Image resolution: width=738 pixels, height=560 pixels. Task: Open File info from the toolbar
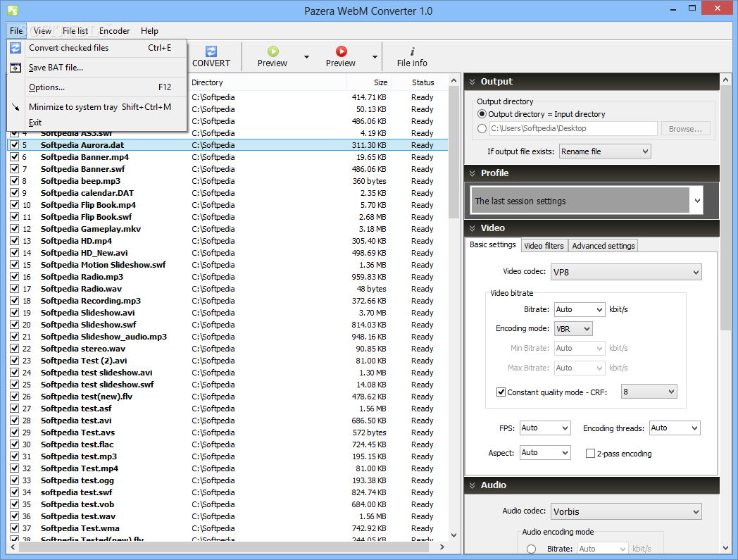(x=412, y=57)
